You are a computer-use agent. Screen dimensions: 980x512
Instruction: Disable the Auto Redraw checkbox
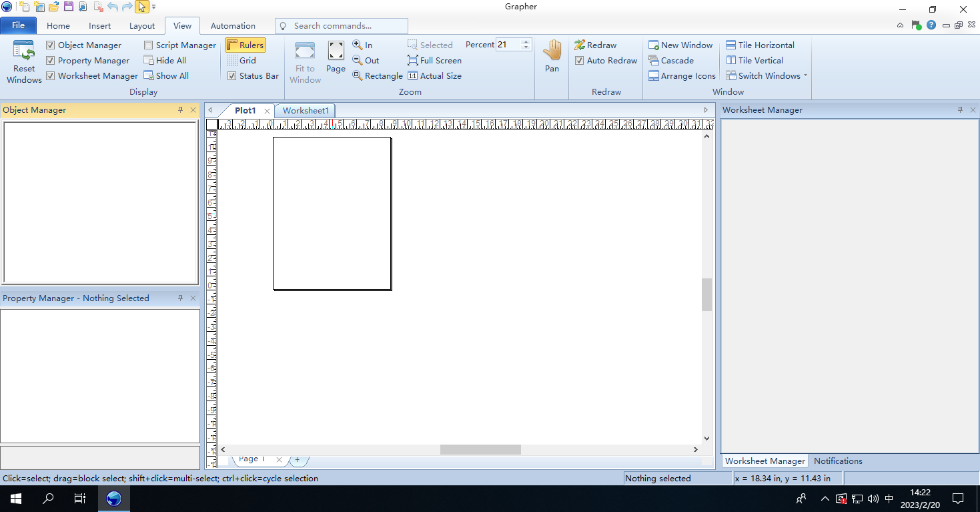click(580, 61)
